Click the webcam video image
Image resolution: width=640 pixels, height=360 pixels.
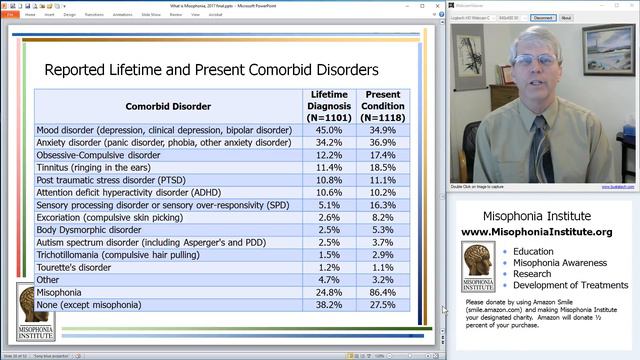point(542,104)
